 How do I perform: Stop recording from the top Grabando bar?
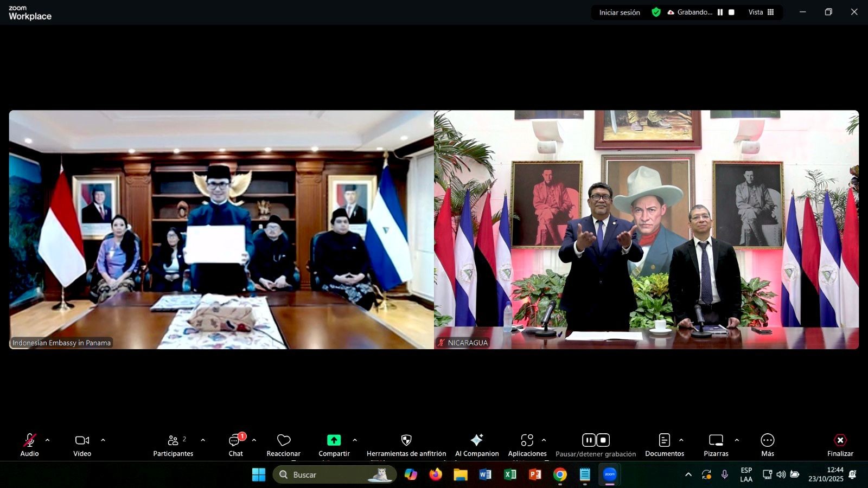tap(731, 12)
